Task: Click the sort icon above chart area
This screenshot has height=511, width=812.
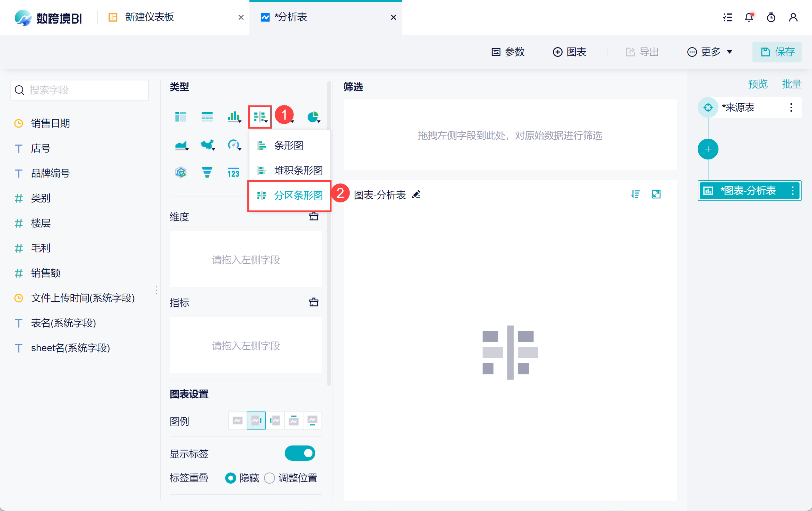Action: click(x=635, y=194)
